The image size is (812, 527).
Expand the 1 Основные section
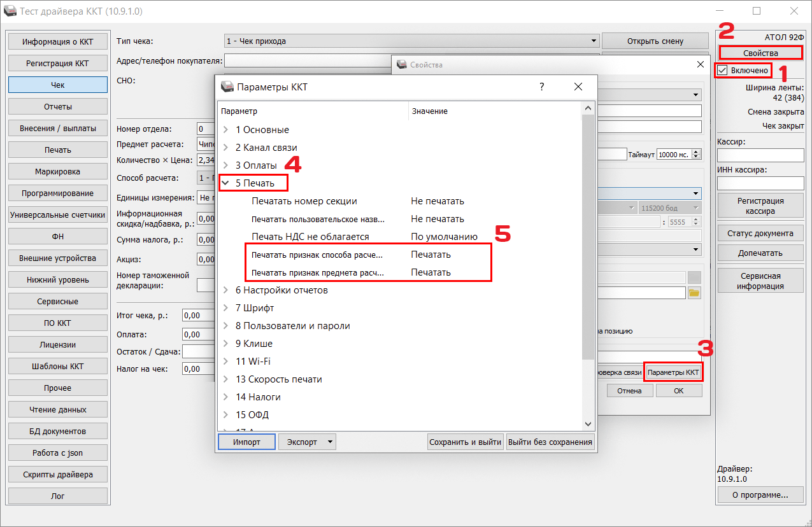click(225, 130)
